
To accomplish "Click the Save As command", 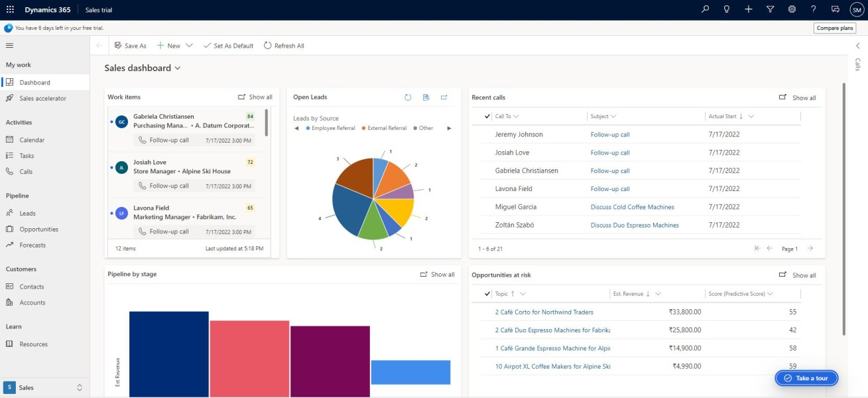I will 131,46.
